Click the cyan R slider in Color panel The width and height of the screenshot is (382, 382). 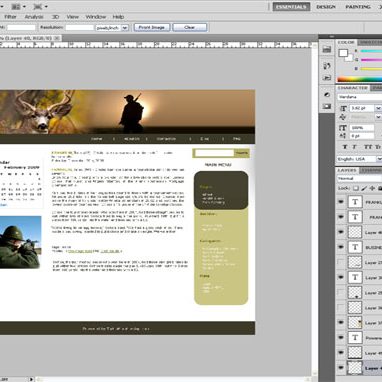pyautogui.click(x=371, y=51)
